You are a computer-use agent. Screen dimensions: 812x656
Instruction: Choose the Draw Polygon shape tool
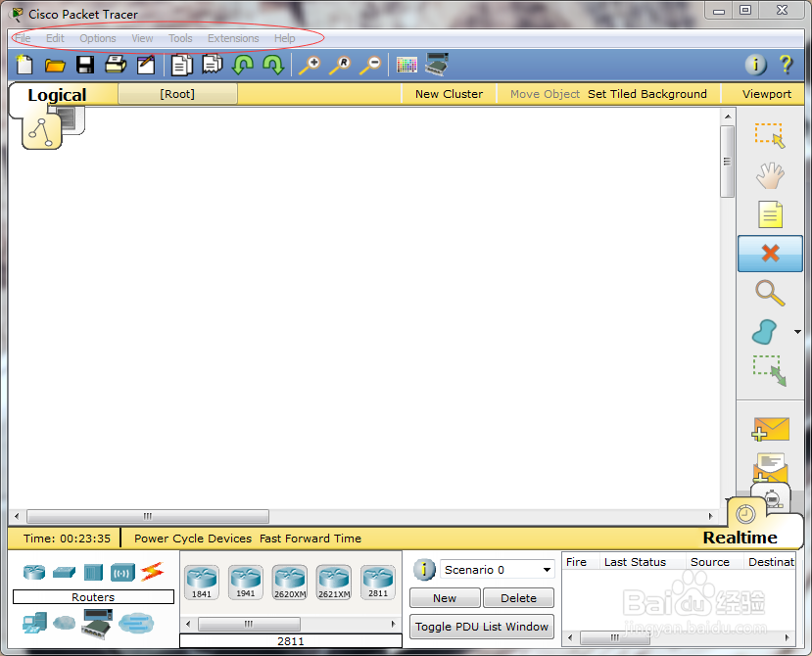point(765,332)
